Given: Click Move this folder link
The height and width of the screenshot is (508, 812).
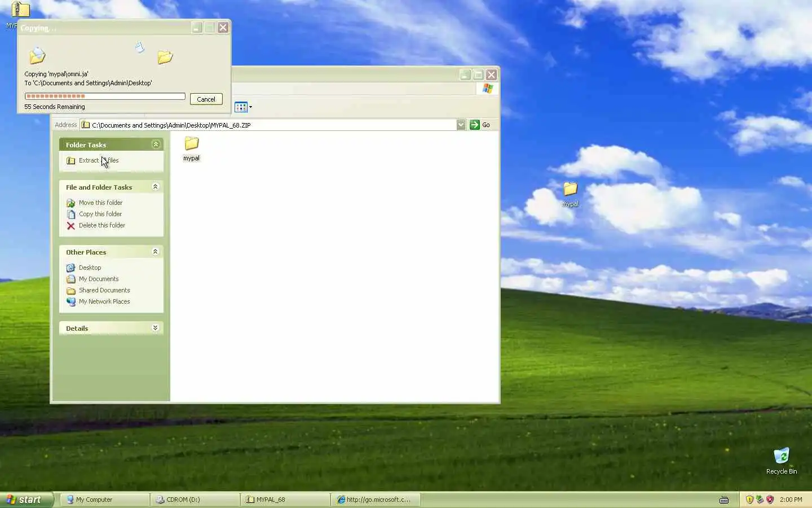Looking at the screenshot, I should coord(100,203).
